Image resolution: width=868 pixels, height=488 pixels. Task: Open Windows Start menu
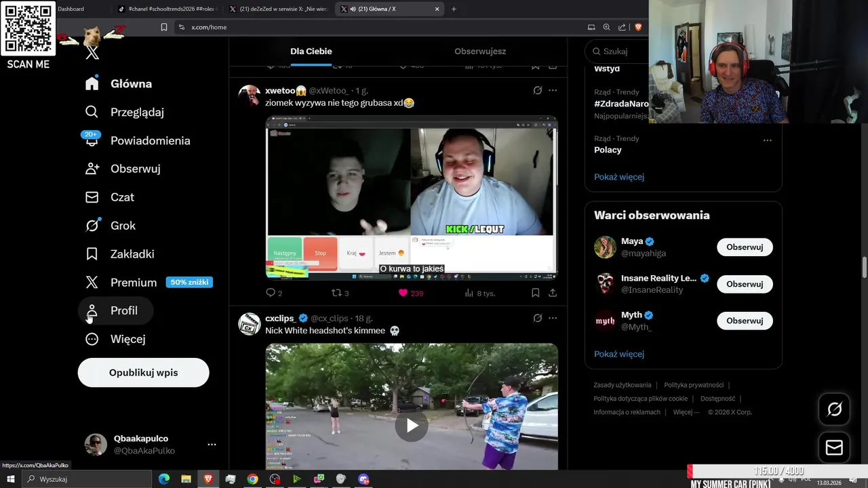(x=10, y=479)
